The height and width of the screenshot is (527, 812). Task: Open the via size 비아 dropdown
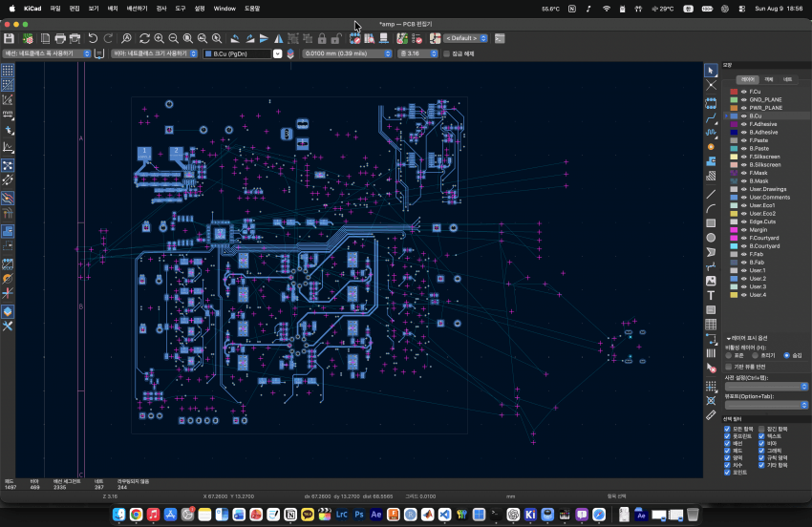point(155,53)
